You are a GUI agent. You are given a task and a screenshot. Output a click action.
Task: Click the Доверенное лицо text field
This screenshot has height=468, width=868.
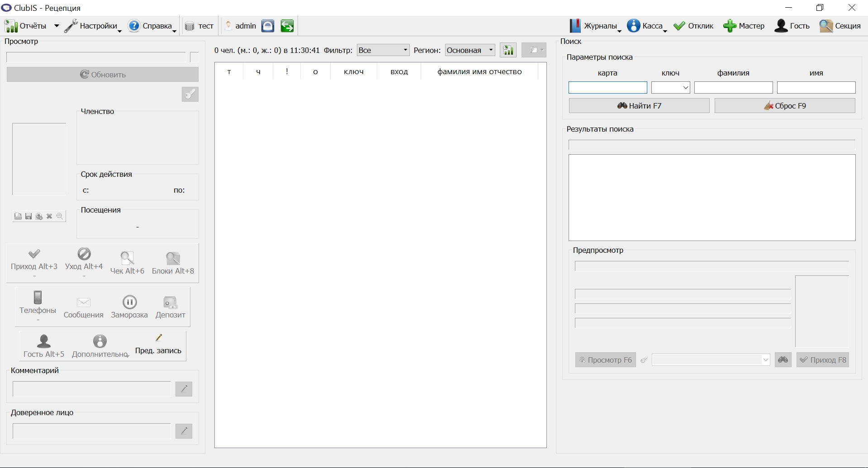[91, 431]
